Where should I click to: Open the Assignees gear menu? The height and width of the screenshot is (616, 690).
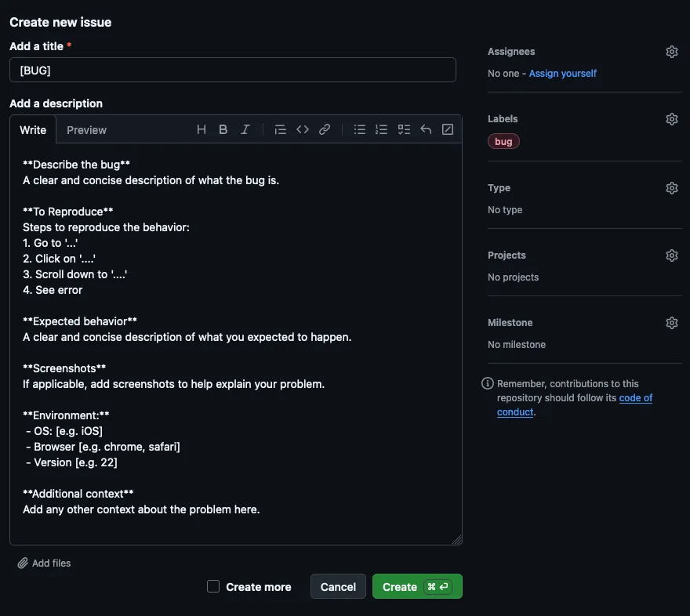click(x=672, y=52)
